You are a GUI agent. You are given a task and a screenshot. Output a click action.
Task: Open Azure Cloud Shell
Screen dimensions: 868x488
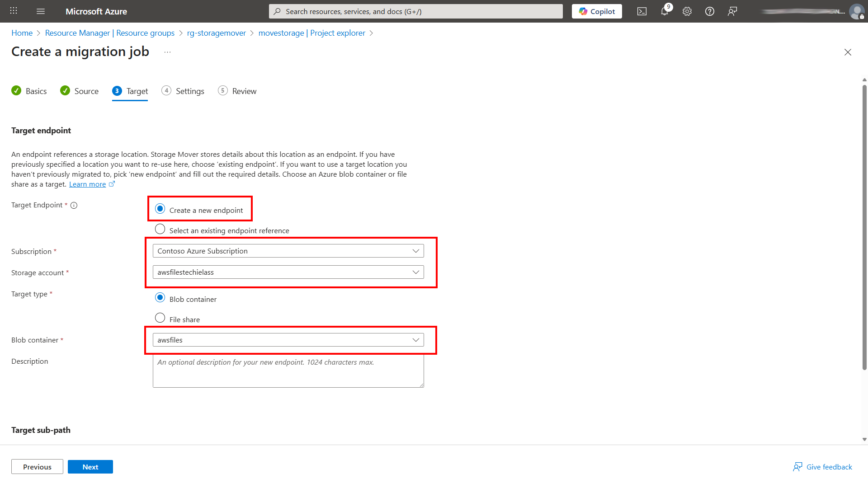pyautogui.click(x=642, y=11)
